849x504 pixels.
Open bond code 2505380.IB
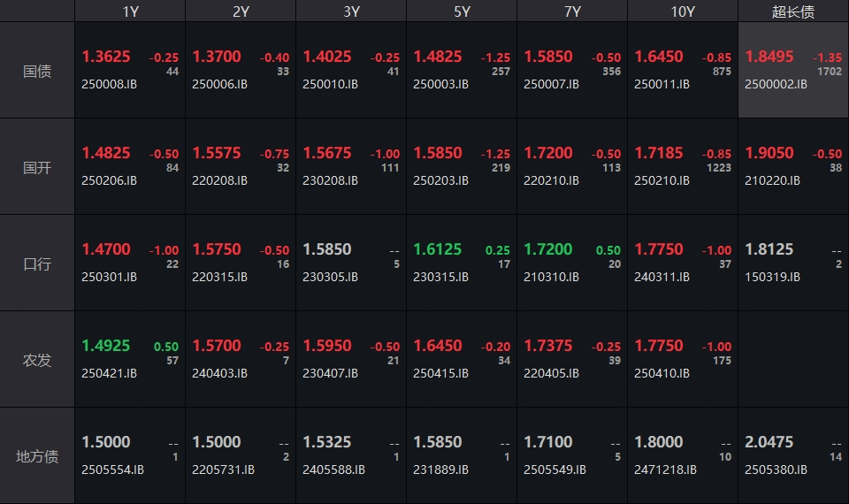point(776,470)
